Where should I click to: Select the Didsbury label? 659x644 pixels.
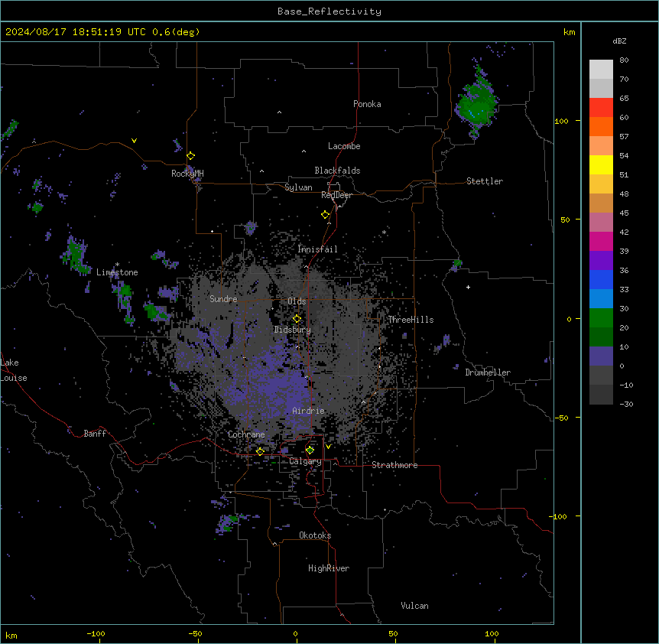[x=293, y=330]
